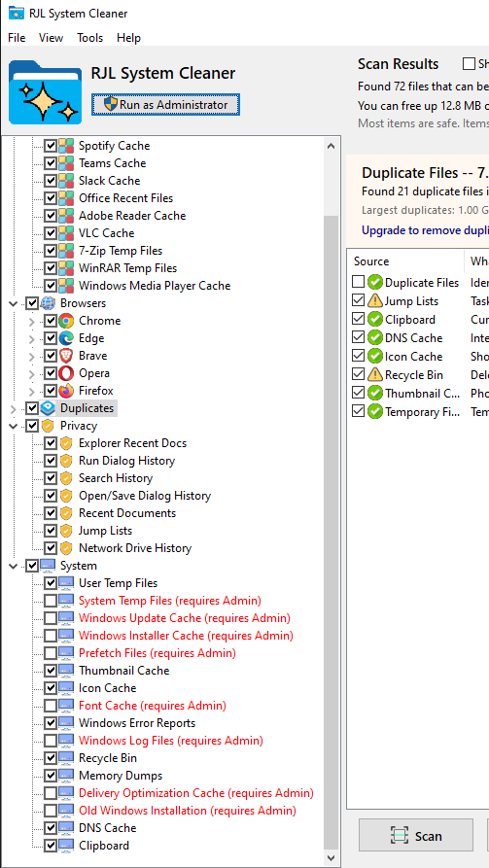Click the category tree scrollbar thumb

click(332, 532)
